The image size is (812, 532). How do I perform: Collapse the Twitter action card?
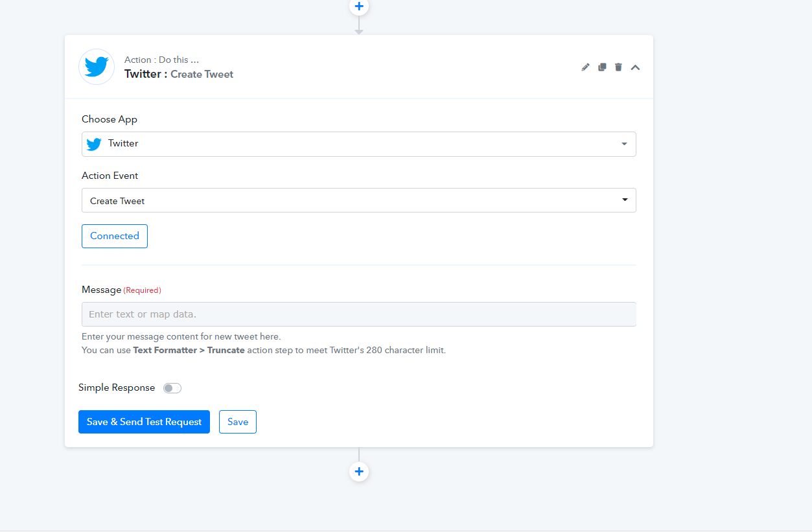tap(635, 67)
